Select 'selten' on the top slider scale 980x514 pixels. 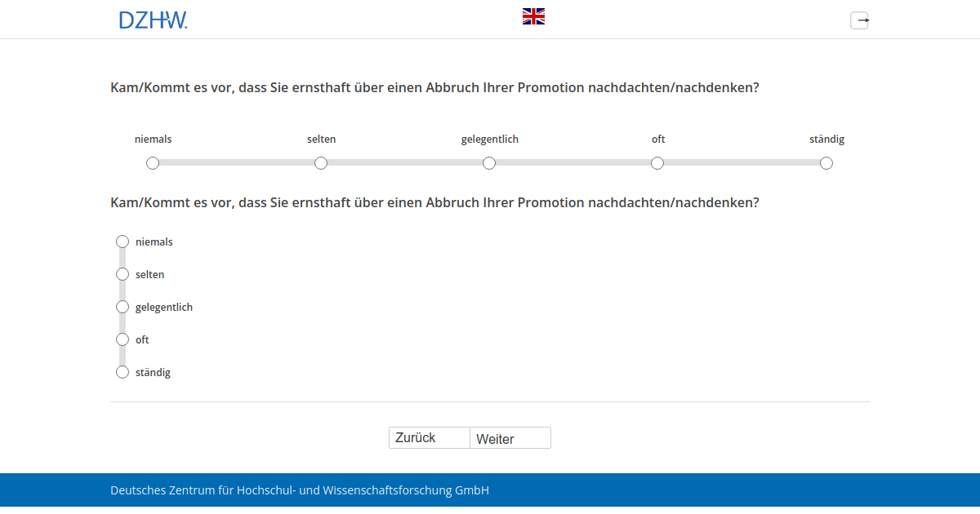[321, 163]
